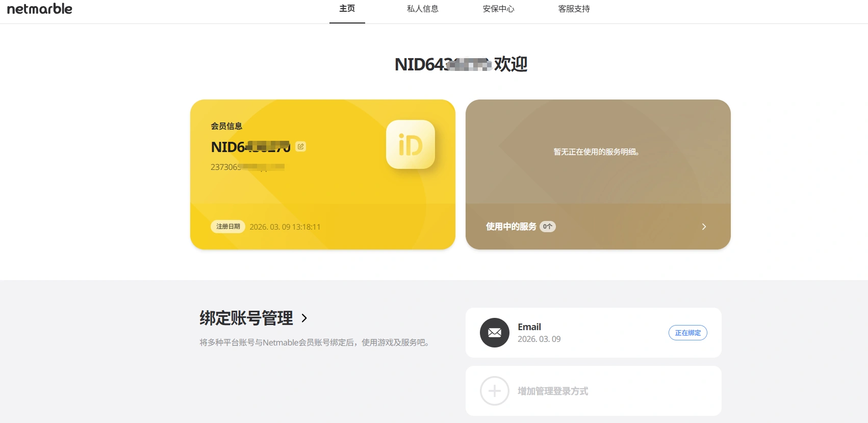The height and width of the screenshot is (423, 868).
Task: Click the Email label text
Action: click(x=529, y=327)
